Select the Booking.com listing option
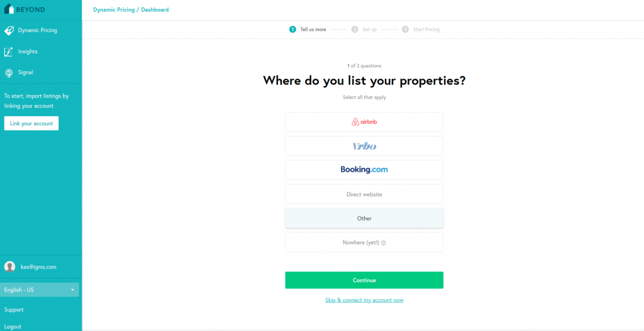 [364, 170]
